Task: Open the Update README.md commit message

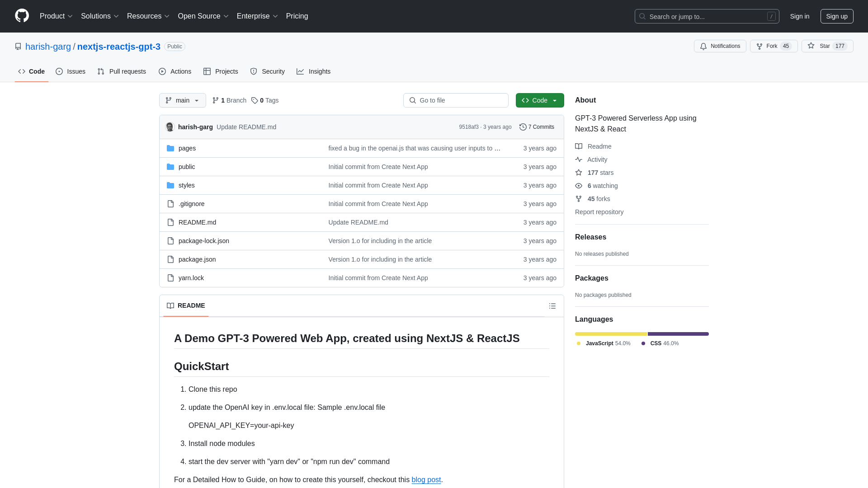Action: click(x=246, y=127)
